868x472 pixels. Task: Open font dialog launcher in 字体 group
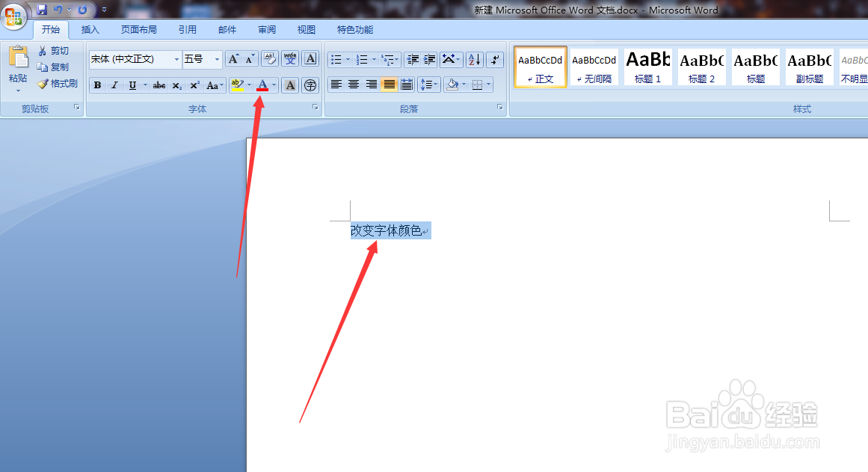[315, 108]
